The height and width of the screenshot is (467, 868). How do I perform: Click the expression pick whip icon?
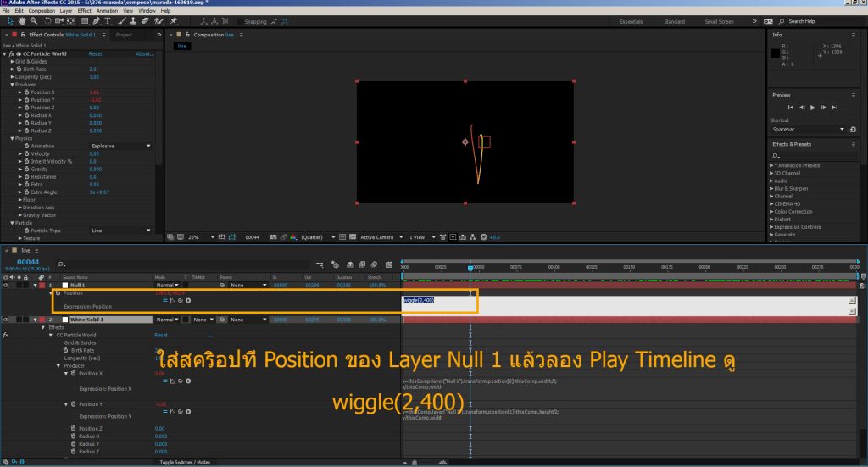click(181, 300)
